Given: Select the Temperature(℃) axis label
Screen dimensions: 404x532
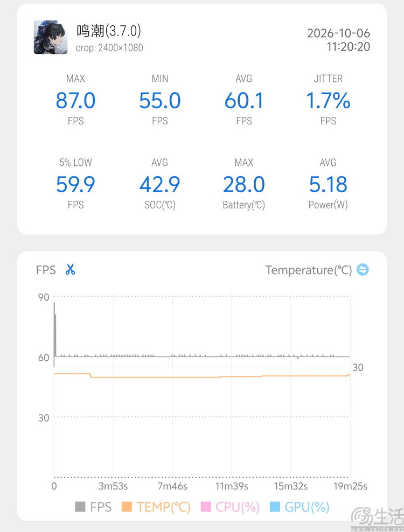Looking at the screenshot, I should (309, 270).
